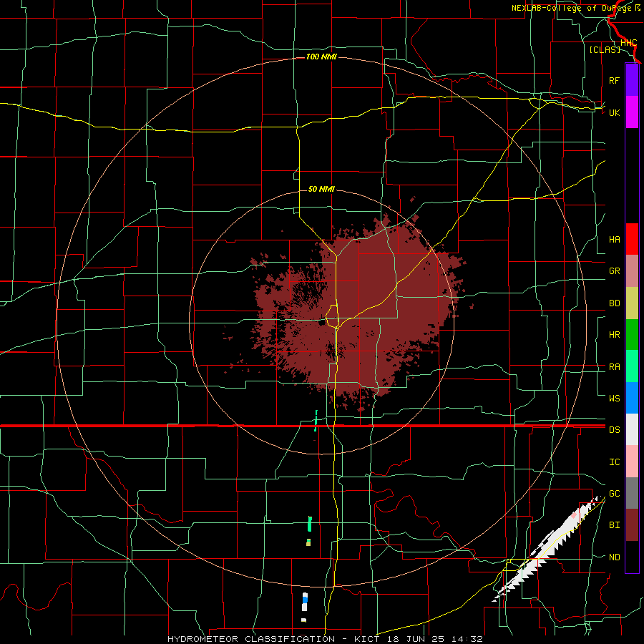Screen dimensions: 644x644
Task: Click the RF purple legend swatch
Action: click(632, 80)
